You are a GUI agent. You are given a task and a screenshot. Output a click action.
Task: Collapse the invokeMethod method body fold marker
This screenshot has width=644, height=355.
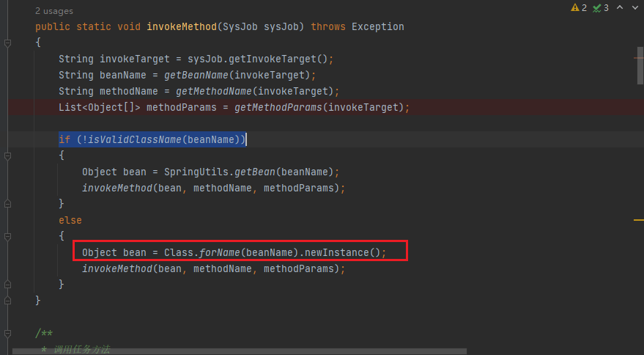point(8,43)
